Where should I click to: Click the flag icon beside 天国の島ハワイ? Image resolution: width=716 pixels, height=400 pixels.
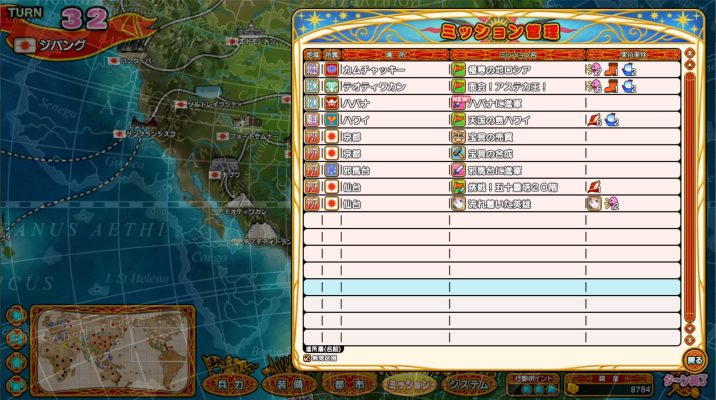click(458, 120)
